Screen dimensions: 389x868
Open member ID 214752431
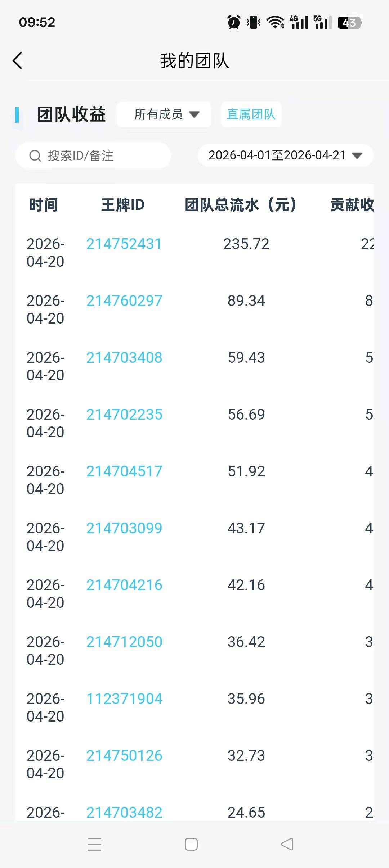tap(124, 244)
